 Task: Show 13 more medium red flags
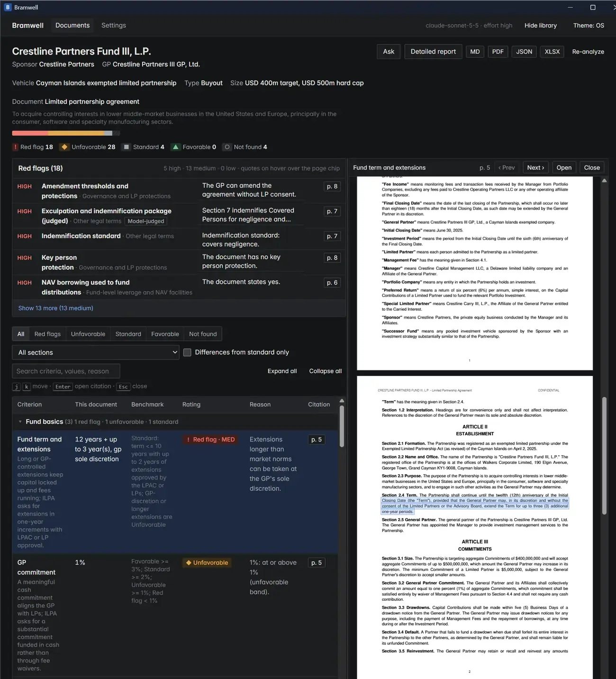click(x=55, y=308)
